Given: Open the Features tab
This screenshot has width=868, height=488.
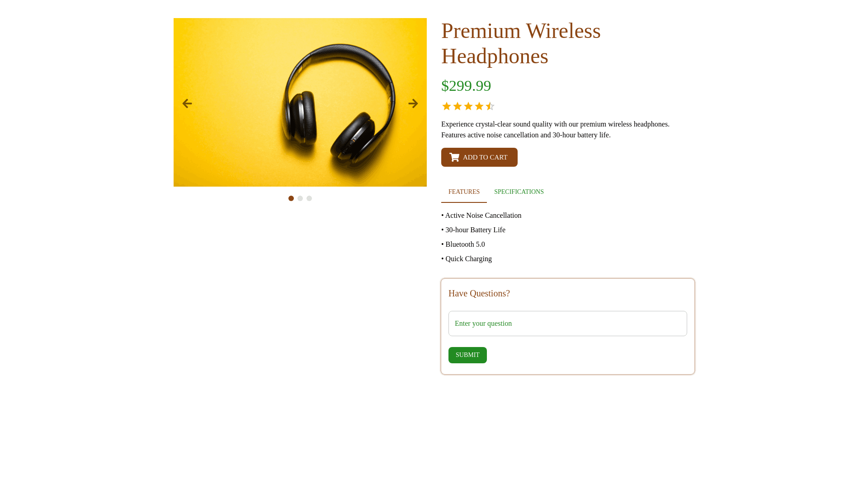Looking at the screenshot, I should [x=464, y=192].
